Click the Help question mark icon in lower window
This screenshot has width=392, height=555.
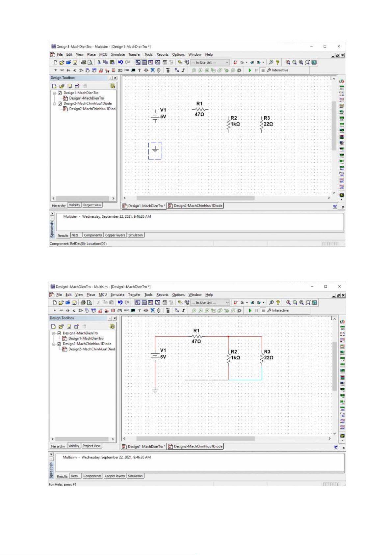pos(278,302)
